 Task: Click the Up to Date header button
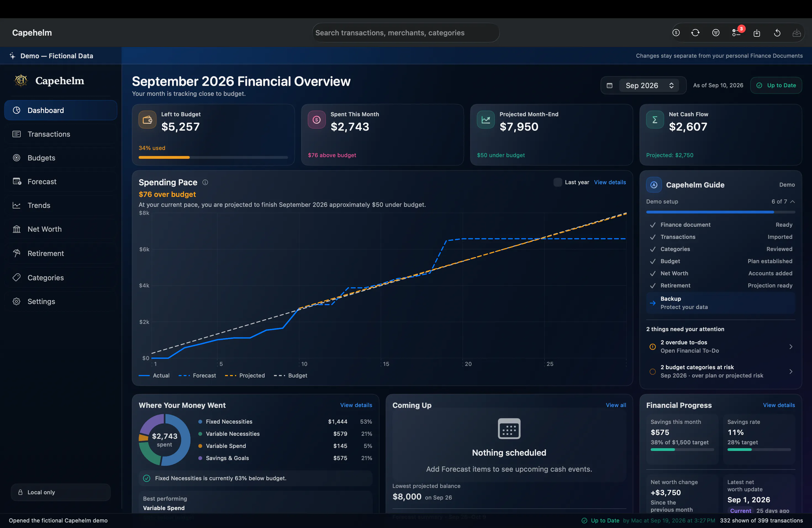point(776,86)
